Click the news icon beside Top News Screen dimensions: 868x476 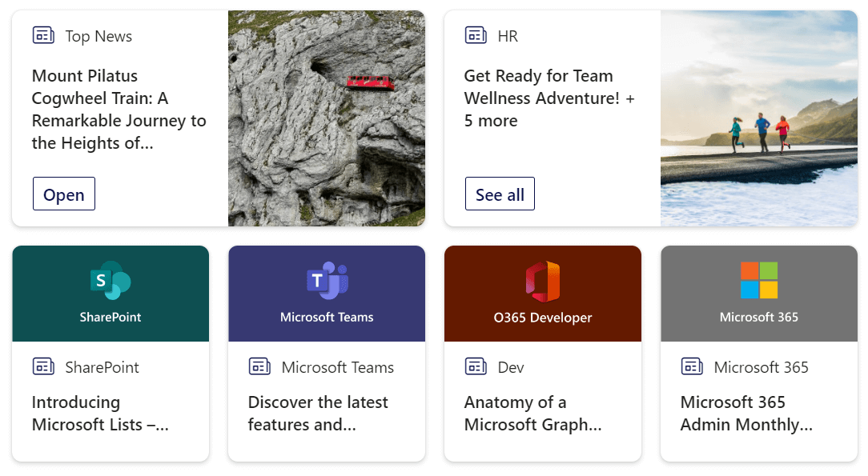click(x=43, y=35)
